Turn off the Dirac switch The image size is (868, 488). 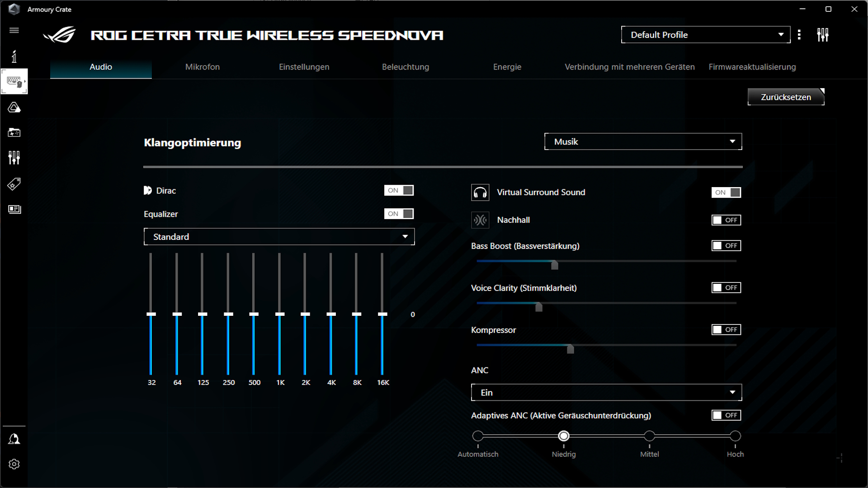(399, 190)
